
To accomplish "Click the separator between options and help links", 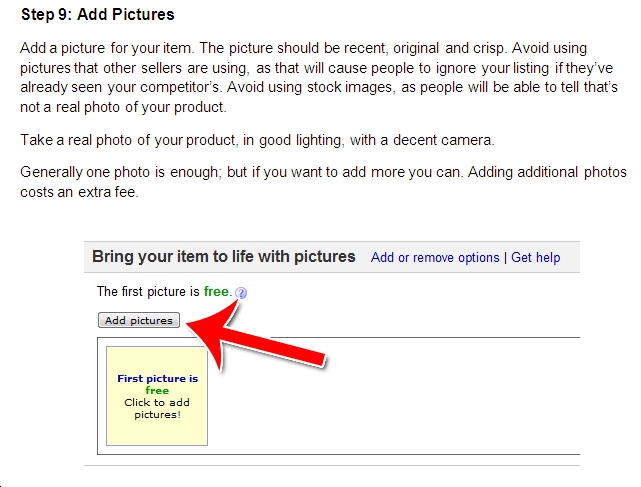I will (505, 258).
